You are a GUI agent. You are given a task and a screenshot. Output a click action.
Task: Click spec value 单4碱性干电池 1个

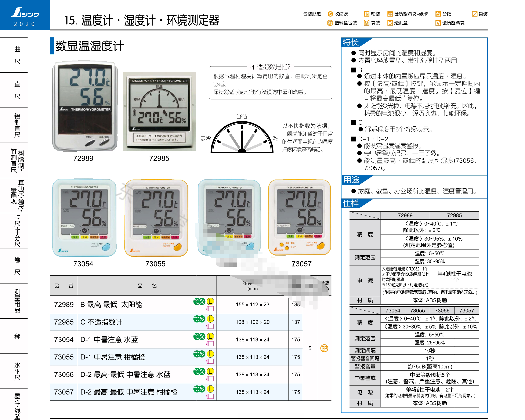click(454, 277)
